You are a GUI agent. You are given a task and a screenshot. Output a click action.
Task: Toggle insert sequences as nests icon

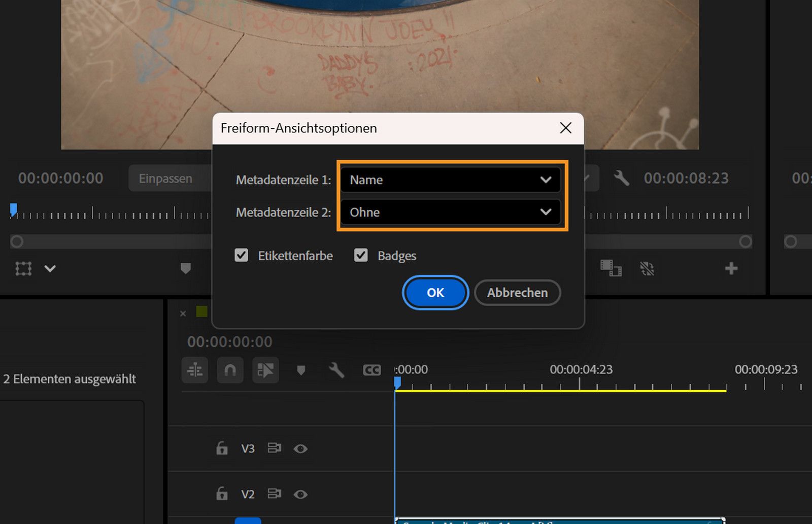click(x=195, y=370)
